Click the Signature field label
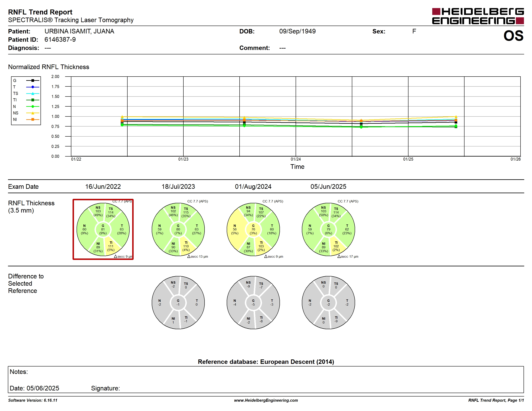The width and height of the screenshot is (532, 411). (x=105, y=388)
